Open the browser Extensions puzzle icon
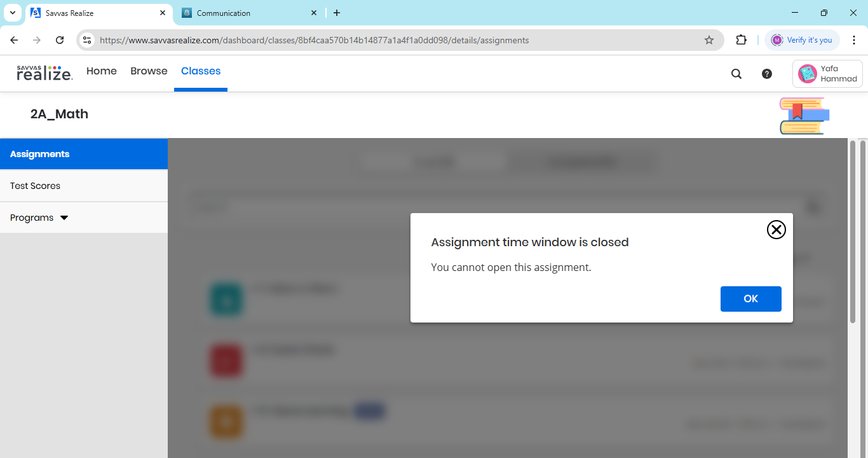The image size is (868, 458). coord(741,40)
